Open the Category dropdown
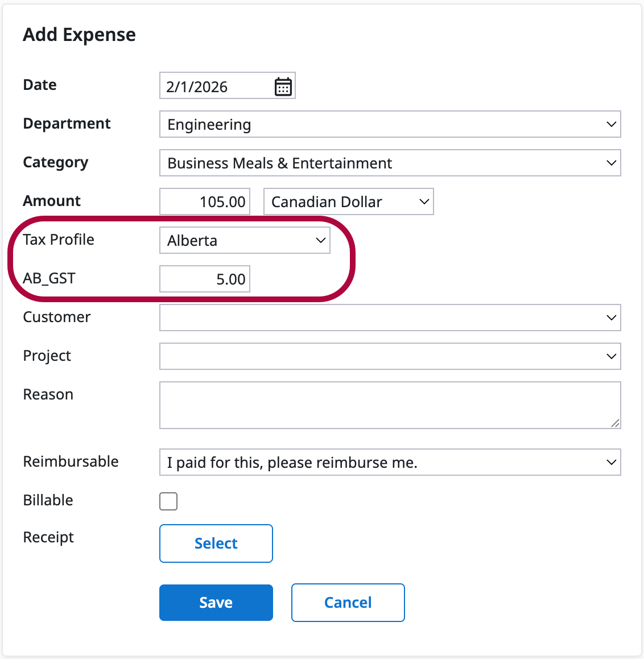Image resolution: width=644 pixels, height=659 pixels. pos(390,163)
